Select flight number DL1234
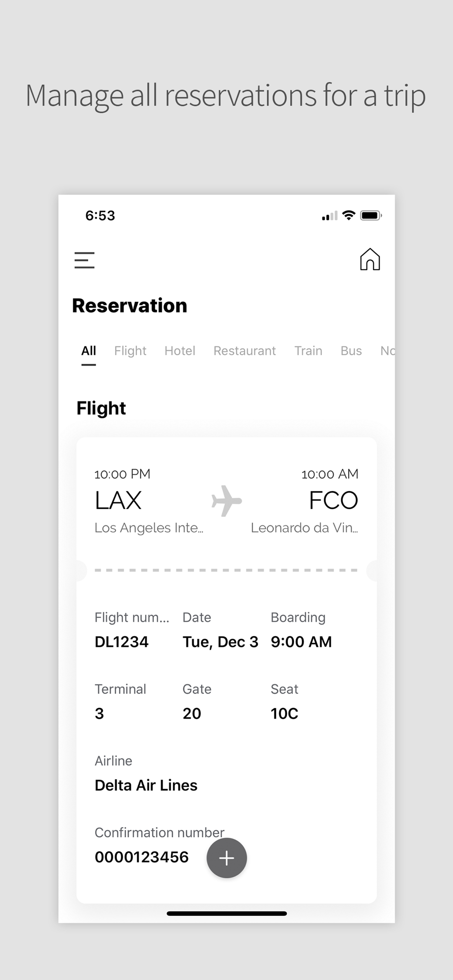 [122, 642]
